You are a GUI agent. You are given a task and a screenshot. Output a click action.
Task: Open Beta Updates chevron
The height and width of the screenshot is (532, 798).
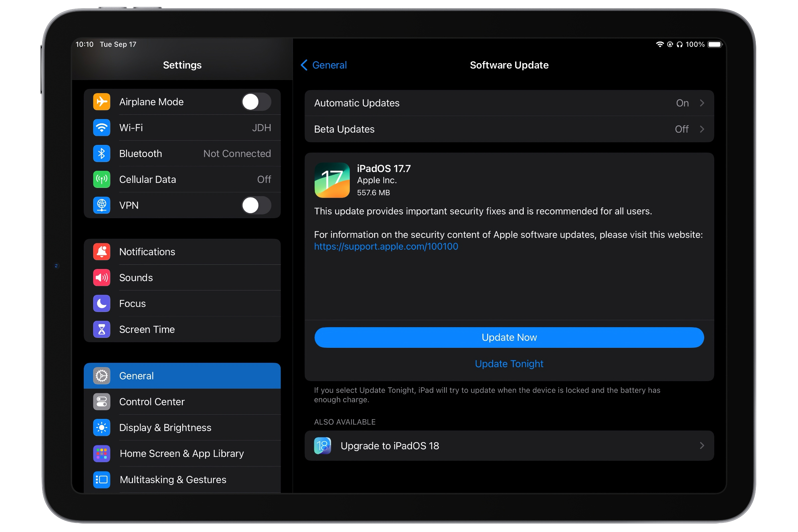(x=702, y=129)
